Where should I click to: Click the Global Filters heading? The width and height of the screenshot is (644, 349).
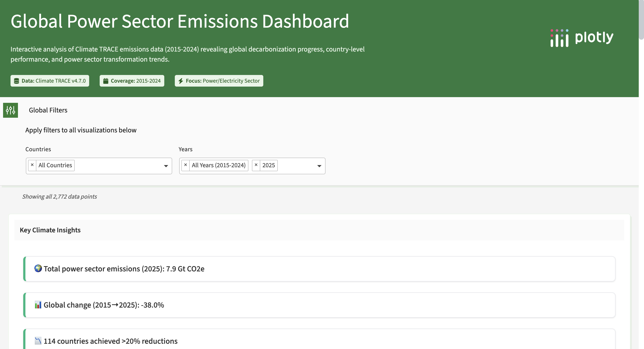pyautogui.click(x=48, y=110)
